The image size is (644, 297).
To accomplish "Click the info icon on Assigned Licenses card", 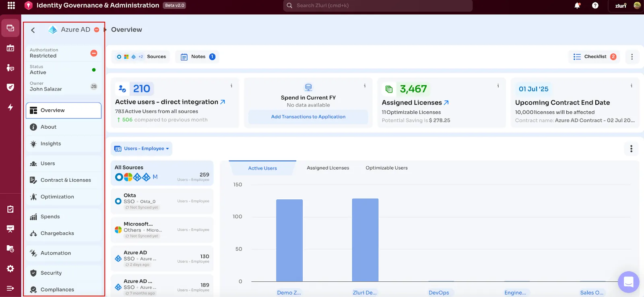I will (x=498, y=86).
